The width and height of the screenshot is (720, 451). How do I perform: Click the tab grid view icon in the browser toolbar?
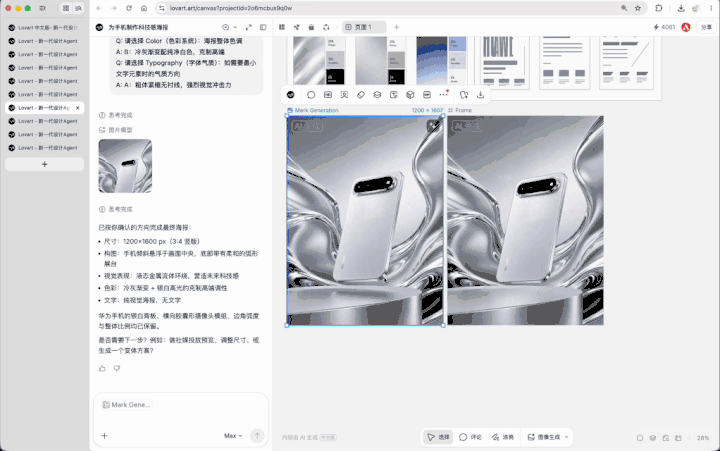pos(66,8)
